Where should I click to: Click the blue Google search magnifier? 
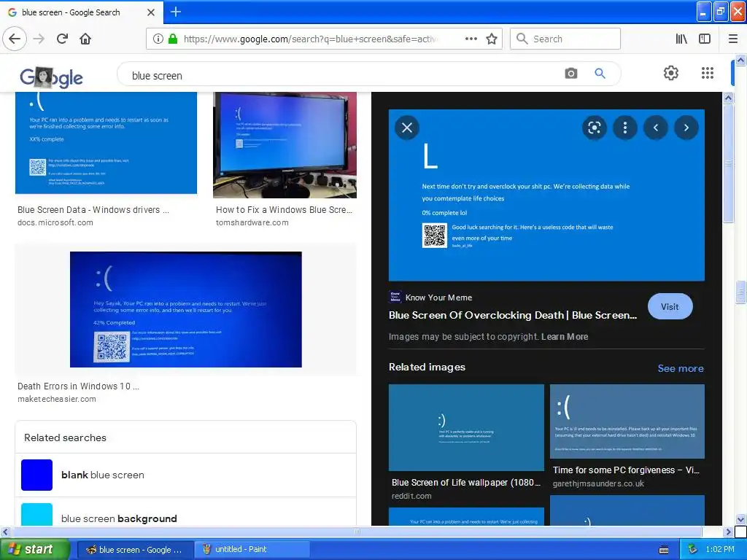pos(600,74)
